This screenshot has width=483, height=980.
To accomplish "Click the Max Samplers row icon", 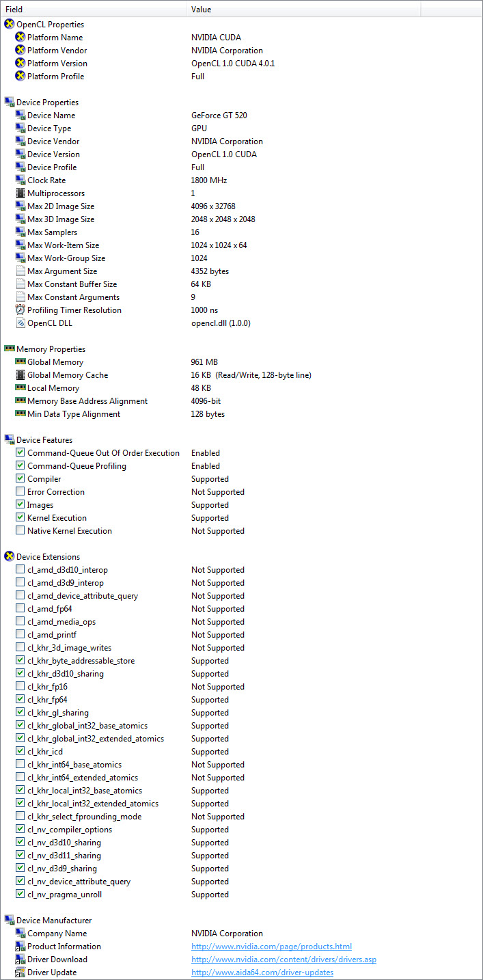I will [x=20, y=232].
